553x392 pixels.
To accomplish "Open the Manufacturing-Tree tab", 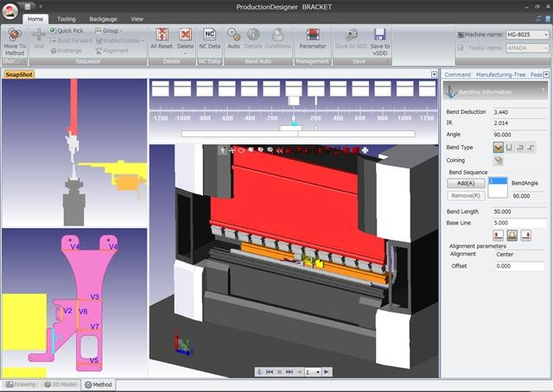I will 500,75.
